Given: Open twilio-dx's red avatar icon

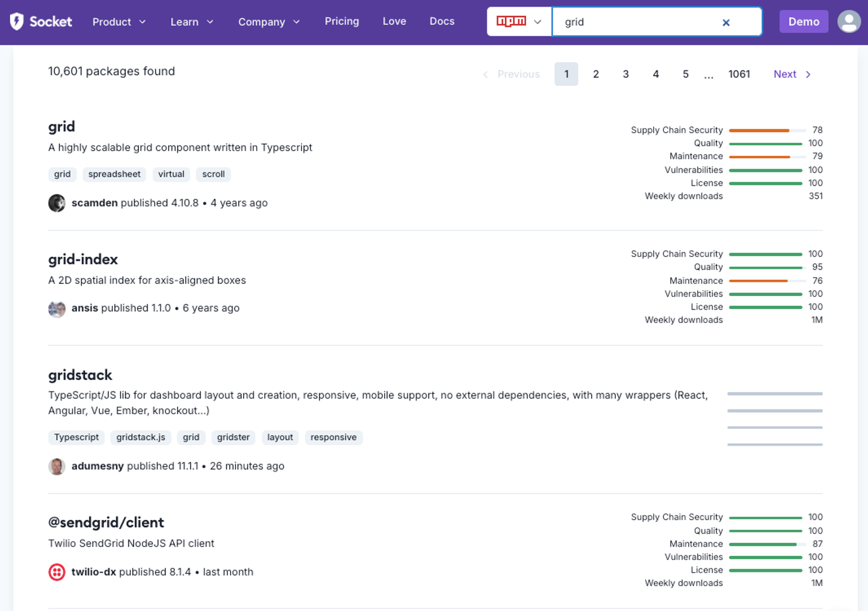Looking at the screenshot, I should [57, 572].
